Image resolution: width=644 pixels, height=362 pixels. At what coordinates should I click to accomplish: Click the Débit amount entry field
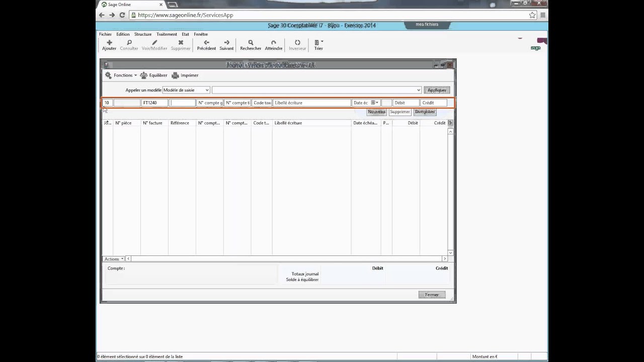click(x=406, y=103)
